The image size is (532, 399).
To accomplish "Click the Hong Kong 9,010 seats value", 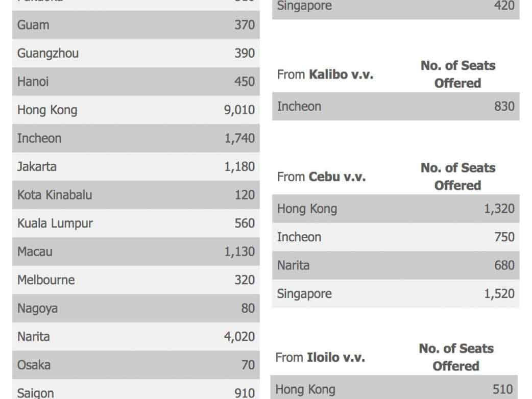I will click(x=239, y=110).
